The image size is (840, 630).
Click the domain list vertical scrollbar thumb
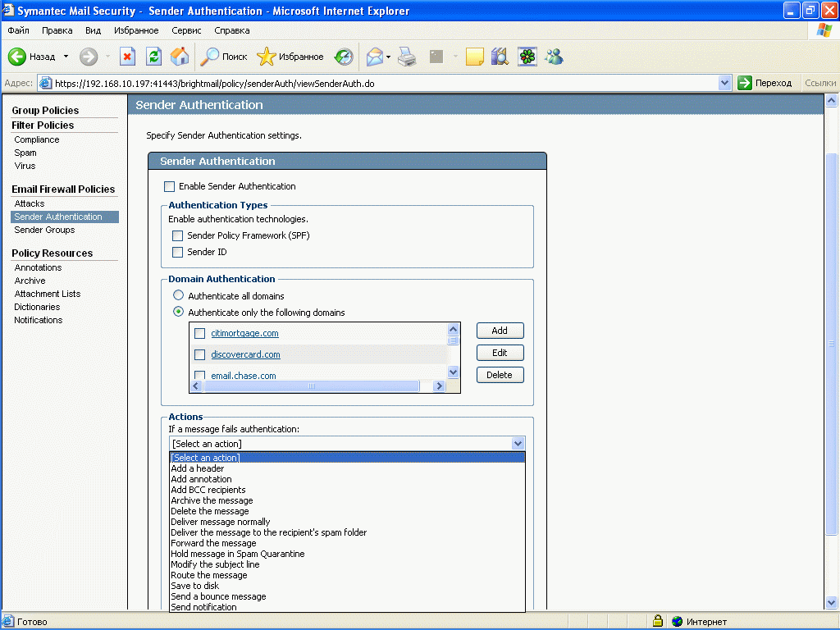coord(453,340)
